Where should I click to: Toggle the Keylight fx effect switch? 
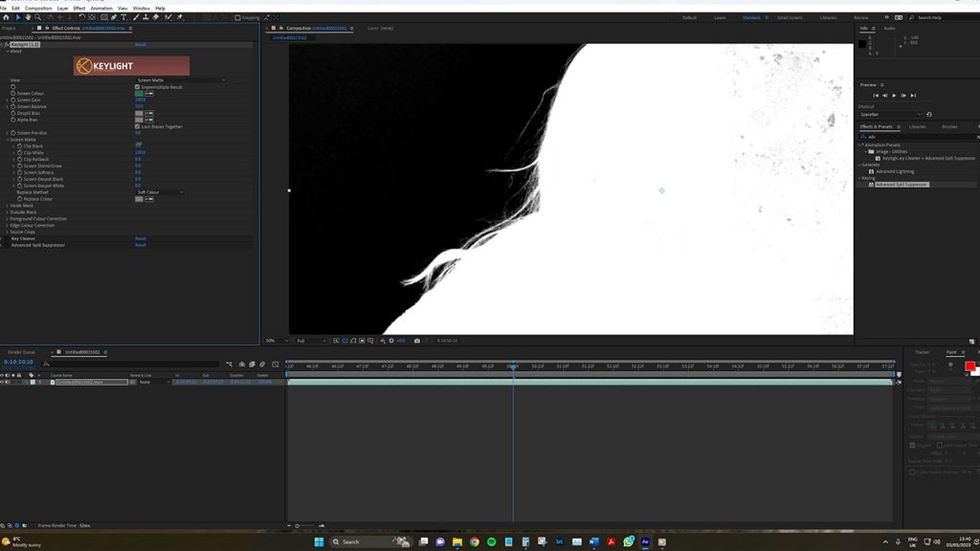point(7,44)
